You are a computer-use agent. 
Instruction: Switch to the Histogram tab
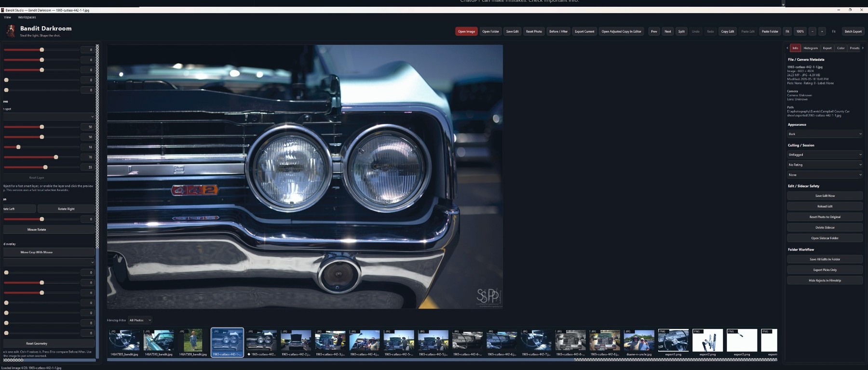811,48
